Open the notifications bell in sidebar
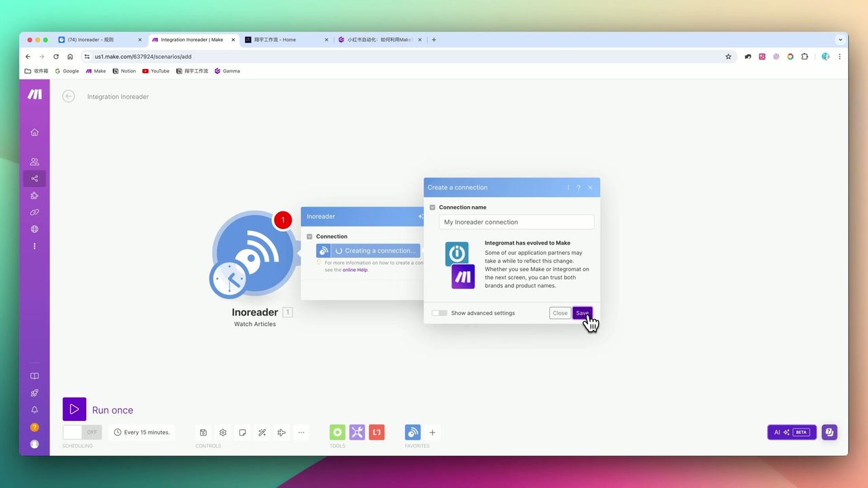Viewport: 868px width, 488px height. coord(35,409)
